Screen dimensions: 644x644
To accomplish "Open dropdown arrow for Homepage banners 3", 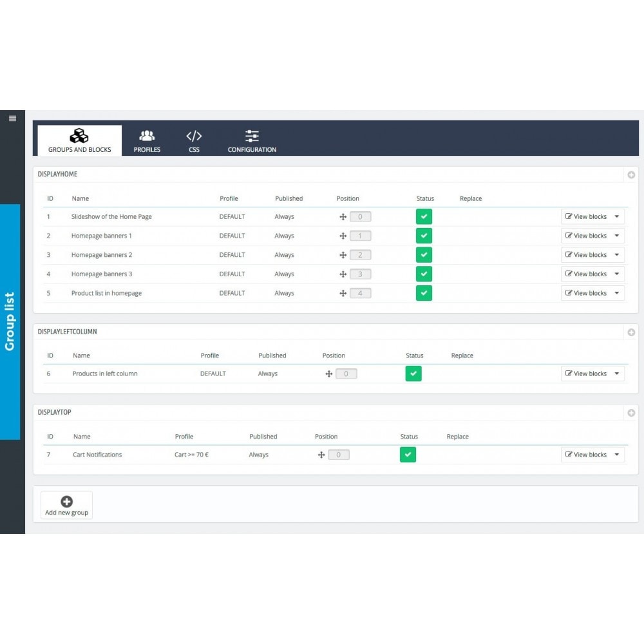I will click(617, 274).
